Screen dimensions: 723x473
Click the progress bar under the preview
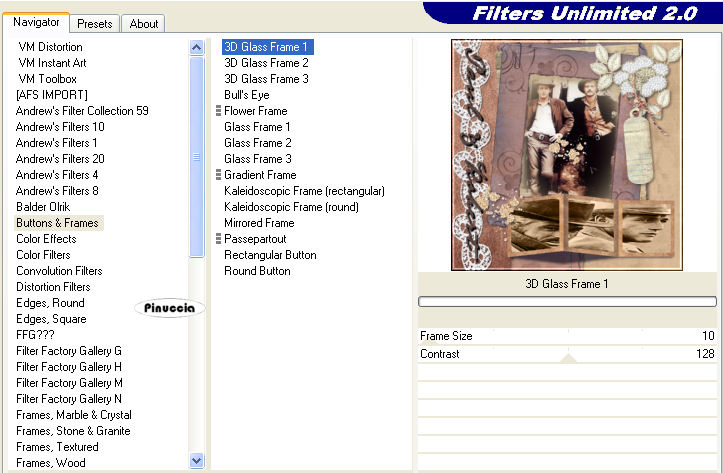click(567, 302)
